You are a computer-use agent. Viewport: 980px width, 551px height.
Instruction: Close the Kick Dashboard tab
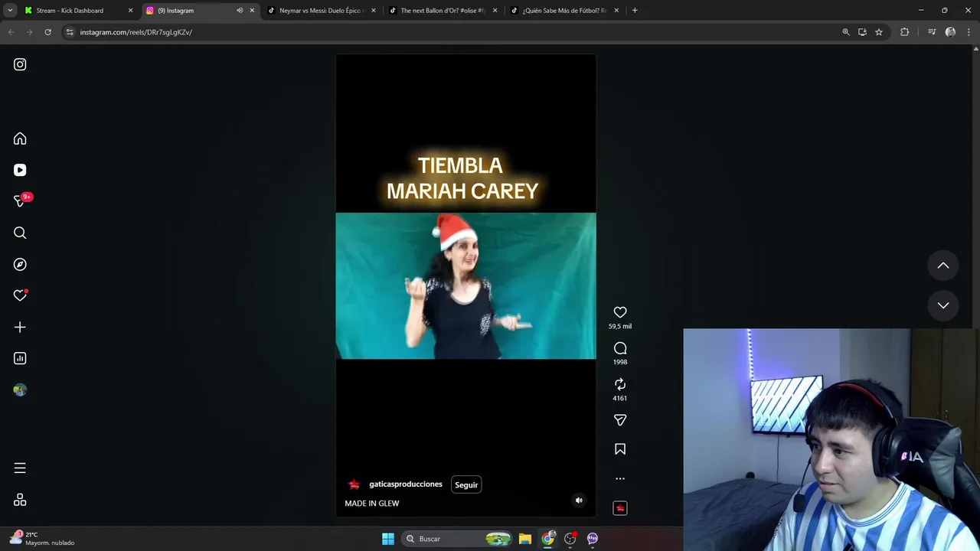point(130,11)
